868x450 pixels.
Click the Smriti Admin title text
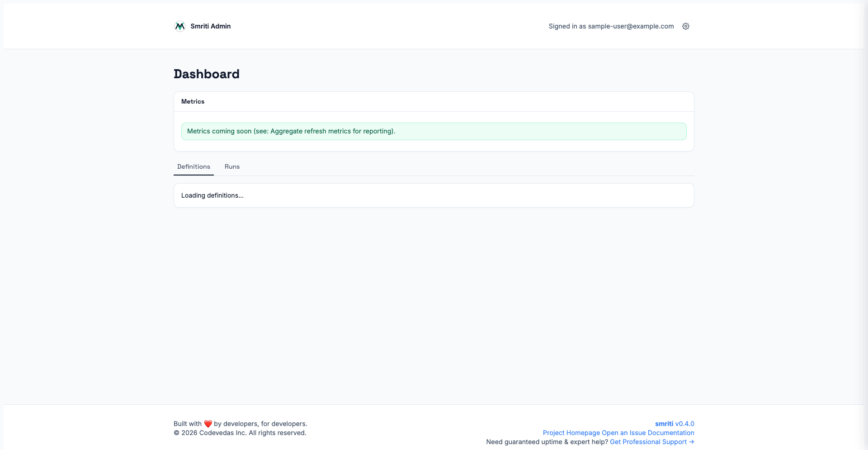pyautogui.click(x=210, y=26)
